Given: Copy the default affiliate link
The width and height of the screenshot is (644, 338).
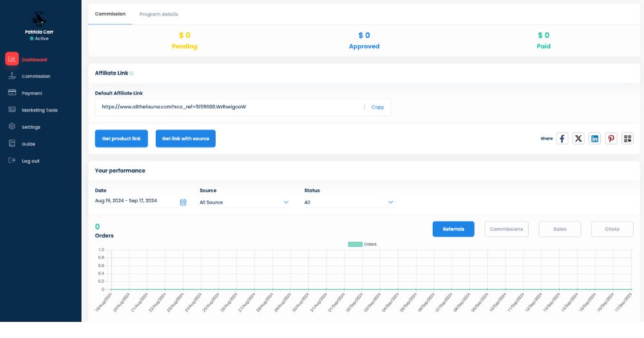Looking at the screenshot, I should 377,107.
